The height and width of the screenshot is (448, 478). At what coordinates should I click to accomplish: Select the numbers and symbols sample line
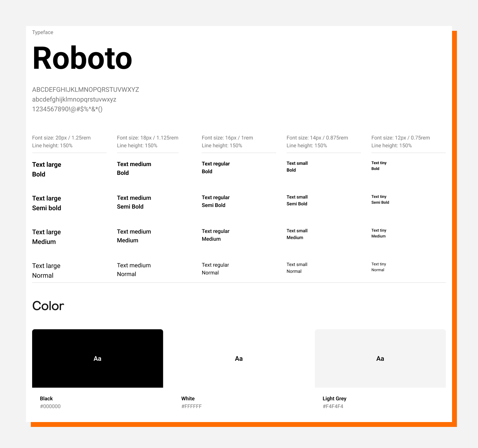tap(67, 110)
